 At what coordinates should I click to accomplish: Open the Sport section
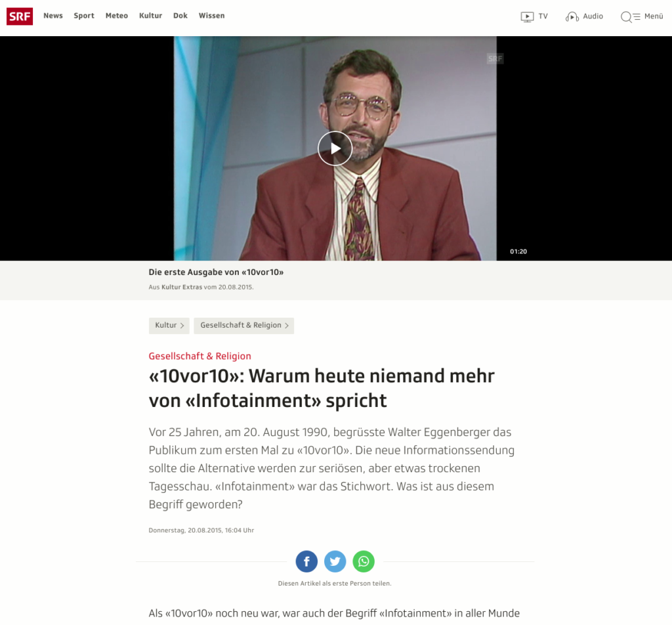84,16
